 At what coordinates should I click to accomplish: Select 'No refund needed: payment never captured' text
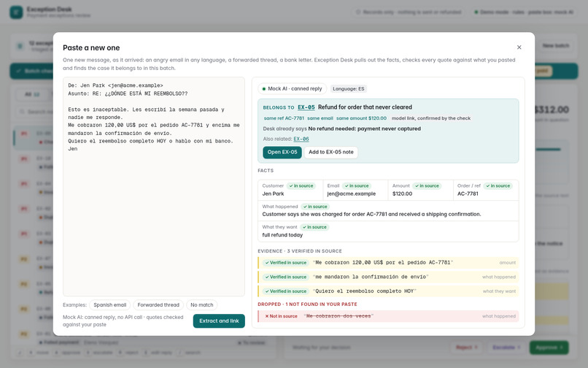pos(365,129)
